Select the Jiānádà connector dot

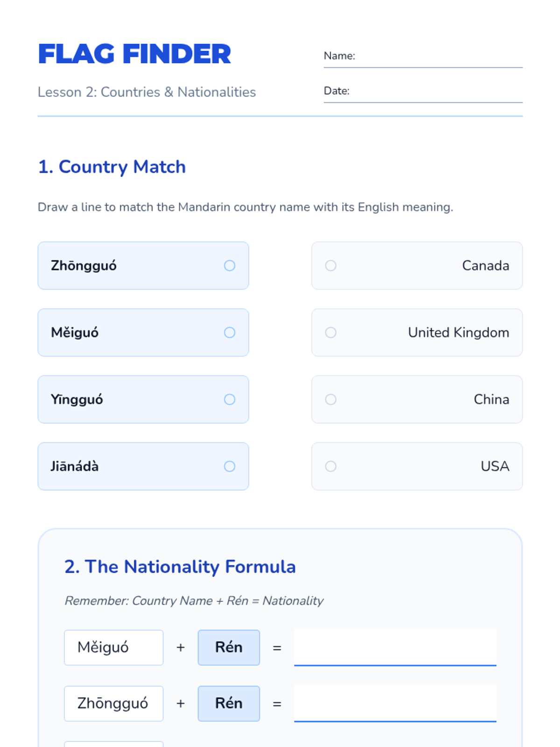(230, 466)
